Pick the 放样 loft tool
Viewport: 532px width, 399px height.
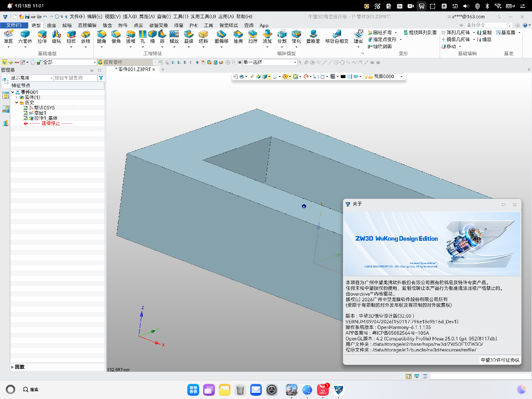point(86,37)
